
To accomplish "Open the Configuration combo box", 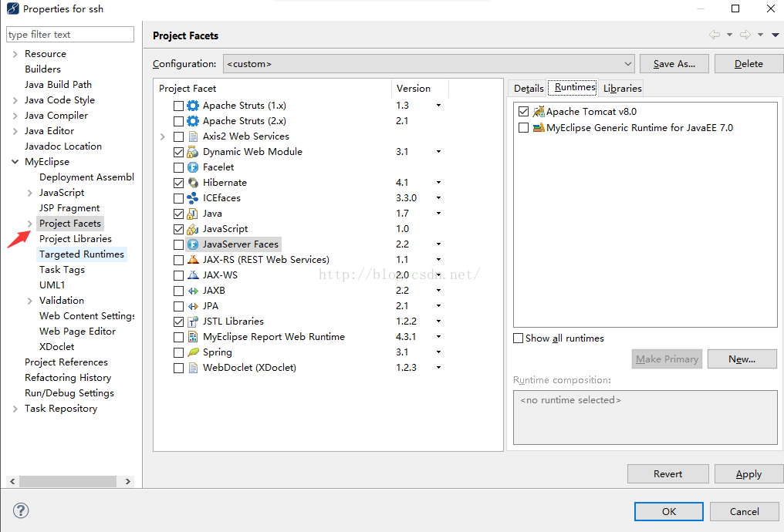I will [428, 64].
